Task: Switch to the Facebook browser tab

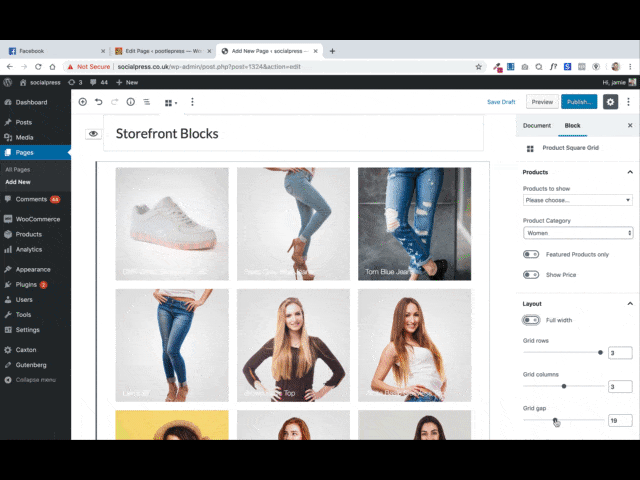Action: [57, 51]
